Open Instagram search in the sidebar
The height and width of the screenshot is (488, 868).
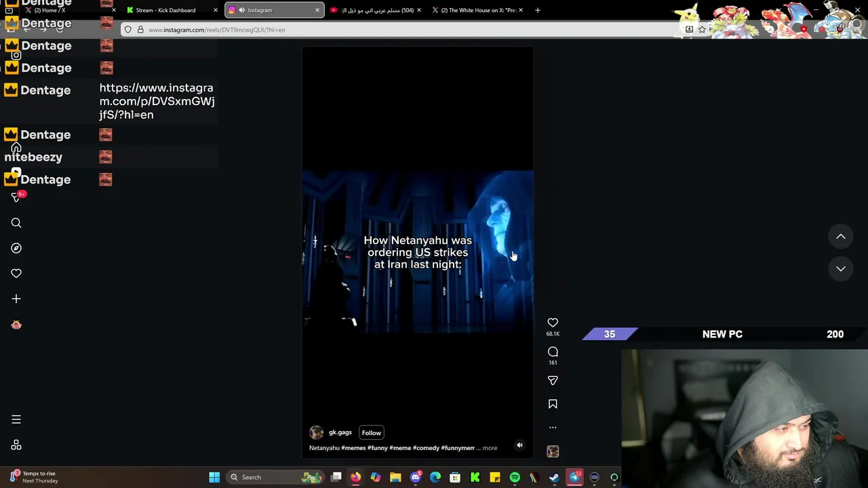click(x=16, y=223)
